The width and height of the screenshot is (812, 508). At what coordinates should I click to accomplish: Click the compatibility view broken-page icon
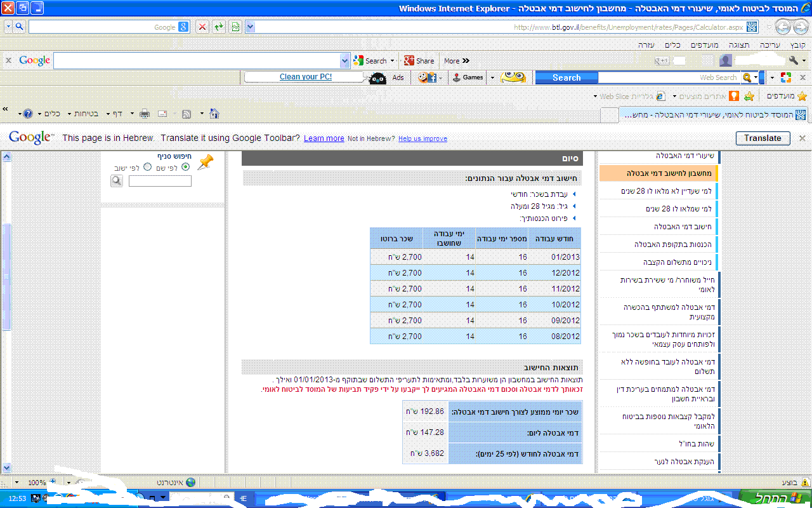tap(235, 27)
